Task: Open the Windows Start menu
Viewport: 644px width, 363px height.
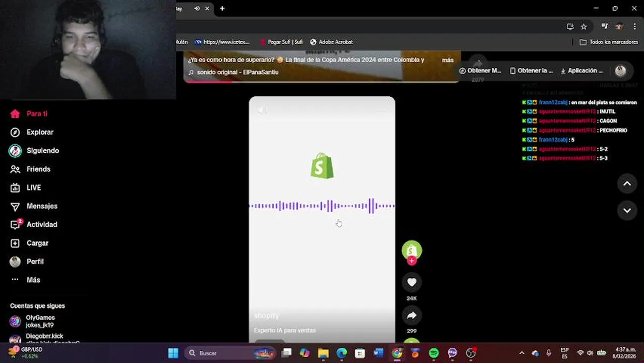Action: pos(173,353)
